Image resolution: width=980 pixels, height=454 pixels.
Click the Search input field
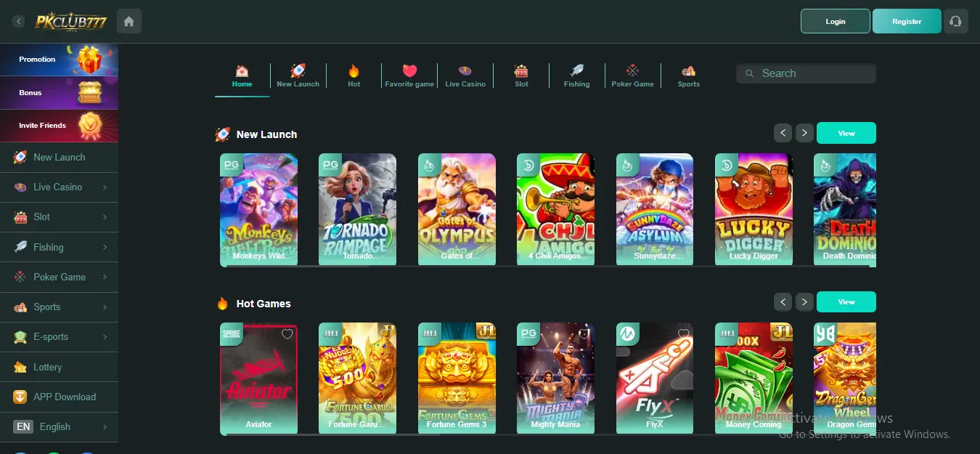click(x=806, y=73)
